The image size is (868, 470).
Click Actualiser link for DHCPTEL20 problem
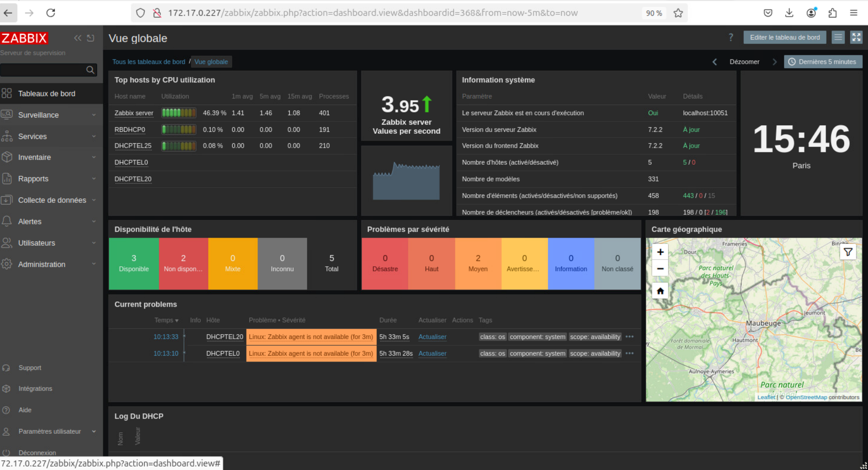point(432,337)
